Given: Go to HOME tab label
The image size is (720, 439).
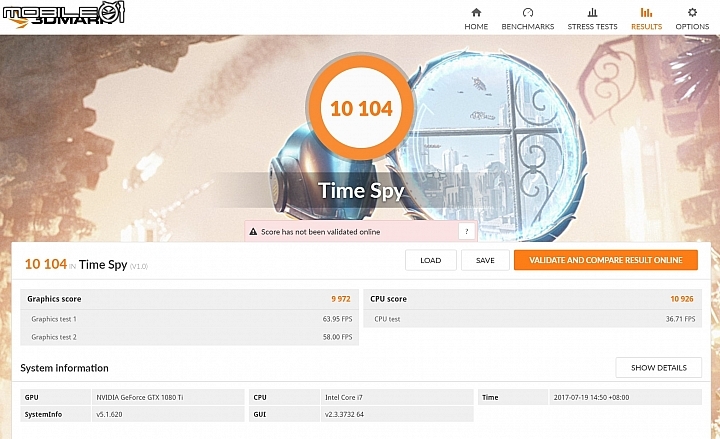Looking at the screenshot, I should [x=476, y=27].
